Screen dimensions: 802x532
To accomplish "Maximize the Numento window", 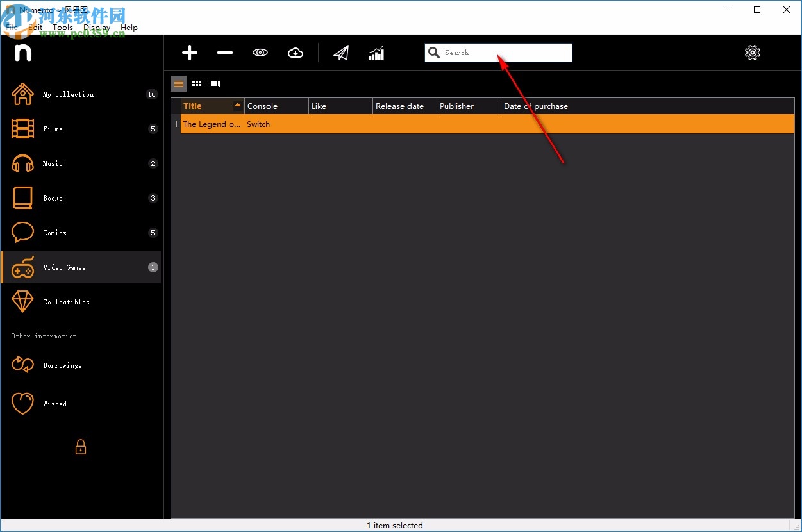I will [757, 10].
